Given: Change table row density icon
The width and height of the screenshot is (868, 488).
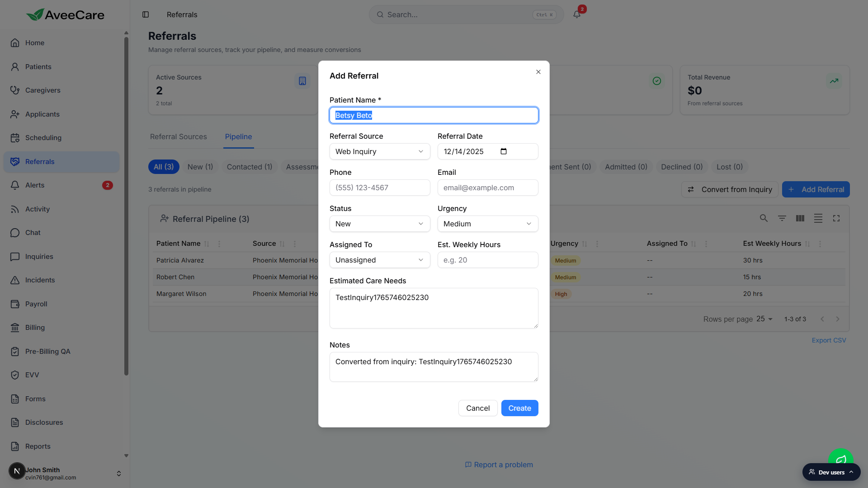Looking at the screenshot, I should (x=818, y=218).
